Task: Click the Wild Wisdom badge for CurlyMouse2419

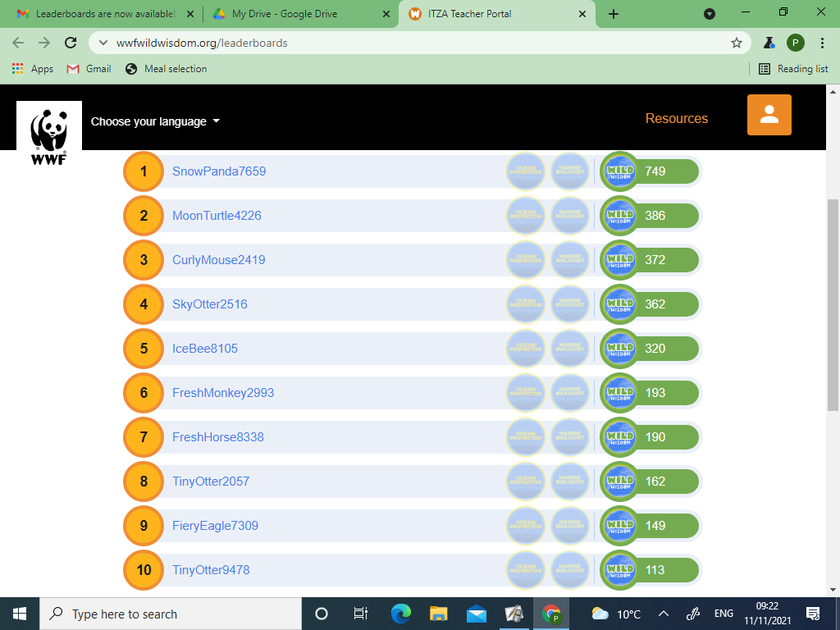Action: click(620, 260)
